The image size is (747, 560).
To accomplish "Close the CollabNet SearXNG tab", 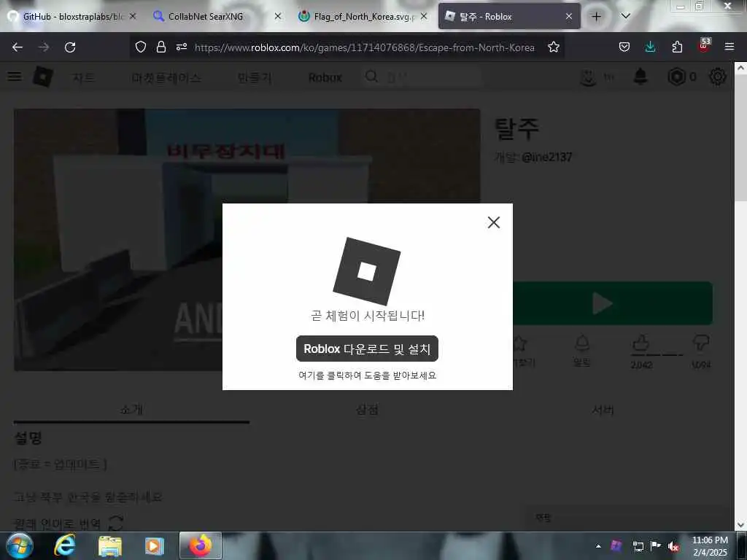I will click(278, 16).
